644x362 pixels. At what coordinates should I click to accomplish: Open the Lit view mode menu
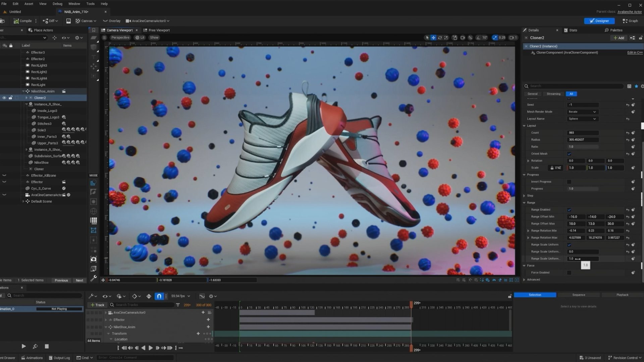140,38
